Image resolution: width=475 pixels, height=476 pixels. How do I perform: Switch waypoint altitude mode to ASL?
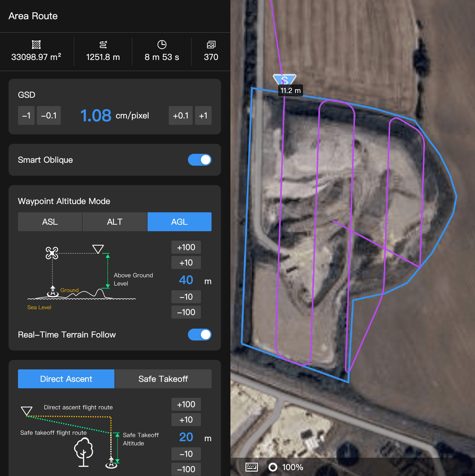click(50, 222)
